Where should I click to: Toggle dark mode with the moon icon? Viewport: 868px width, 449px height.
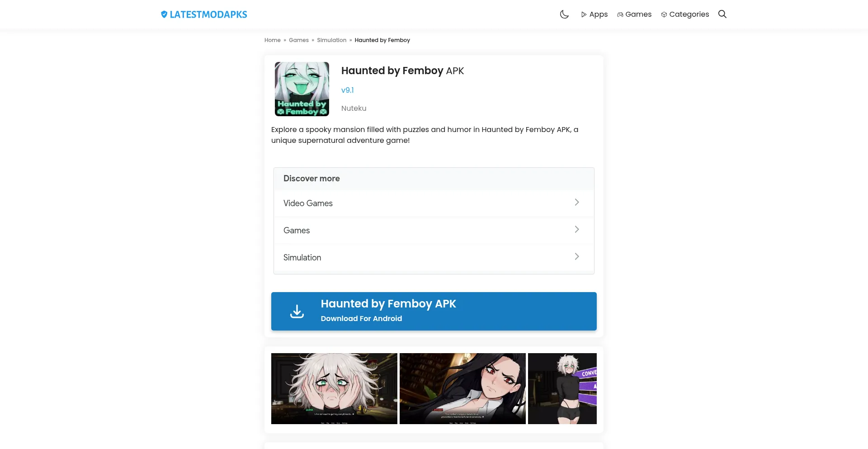click(x=564, y=14)
